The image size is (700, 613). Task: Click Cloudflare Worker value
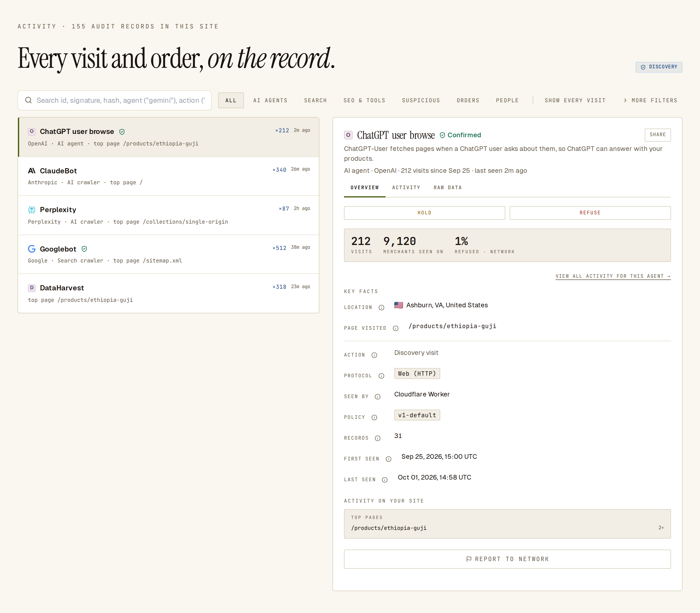tap(422, 394)
